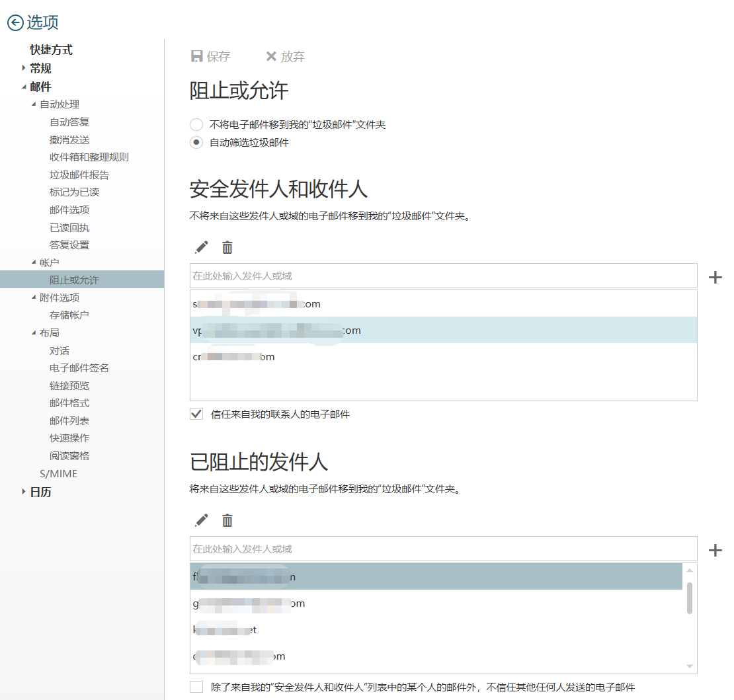Click the 放弃 discard X icon
Viewport: 734px width, 700px height.
tap(271, 57)
